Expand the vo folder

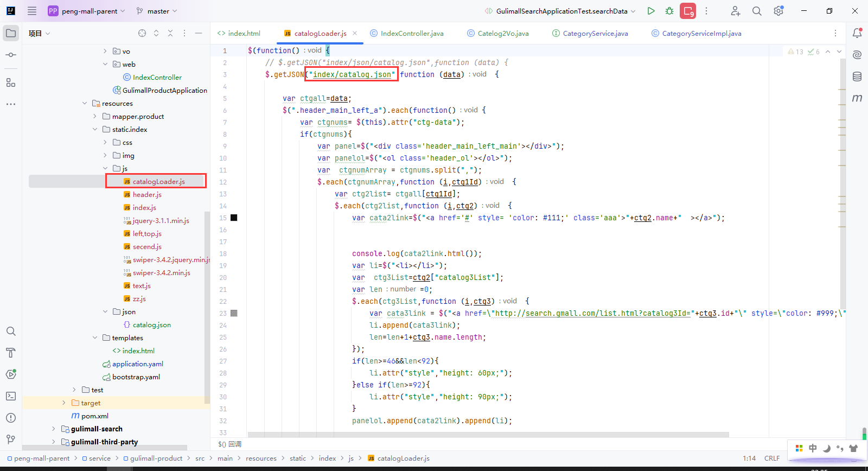tap(105, 51)
